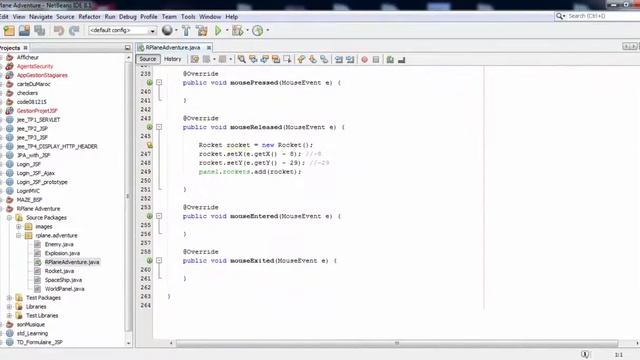Open the Refactor menu
The width and height of the screenshot is (640, 360).
tap(89, 17)
